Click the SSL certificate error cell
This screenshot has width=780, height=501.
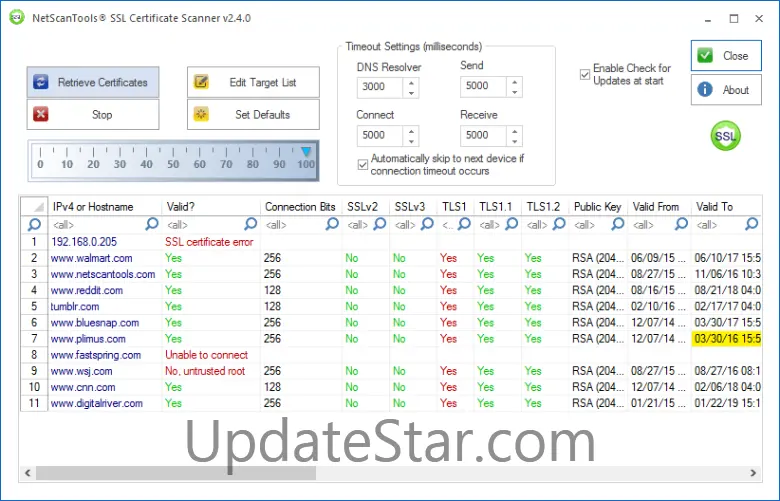(211, 242)
